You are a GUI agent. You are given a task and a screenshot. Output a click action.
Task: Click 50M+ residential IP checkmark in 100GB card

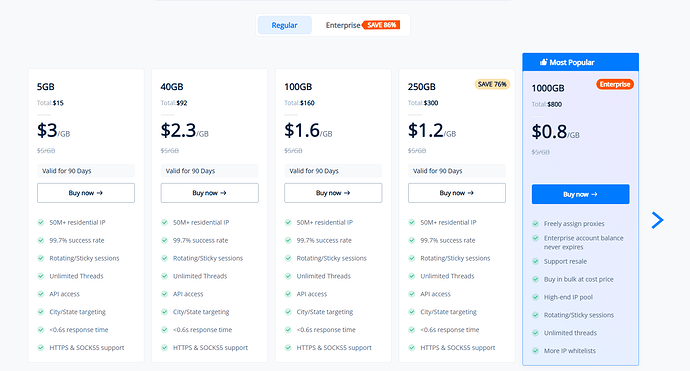click(288, 222)
